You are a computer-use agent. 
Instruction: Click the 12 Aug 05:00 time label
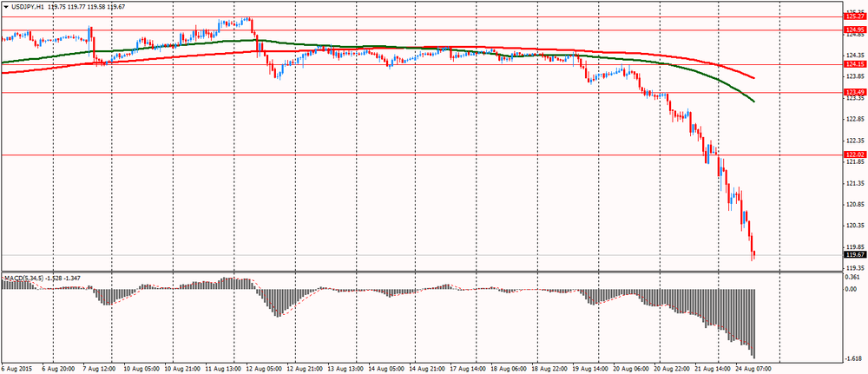[x=266, y=368]
